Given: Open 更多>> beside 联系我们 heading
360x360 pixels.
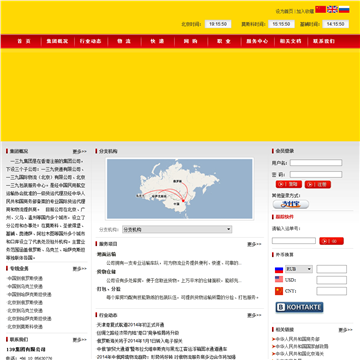Looking at the screenshot, I should tap(80, 340).
